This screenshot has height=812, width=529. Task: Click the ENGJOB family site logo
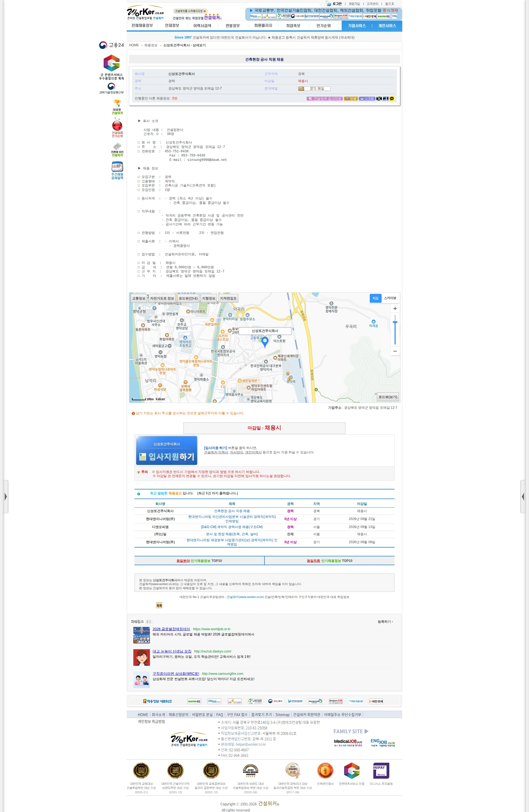(x=383, y=743)
